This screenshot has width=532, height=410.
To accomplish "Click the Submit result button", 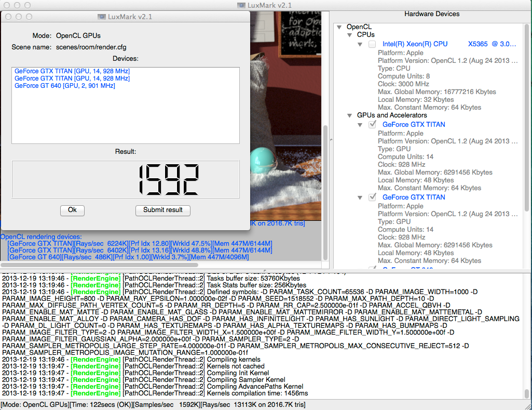I will [x=163, y=210].
